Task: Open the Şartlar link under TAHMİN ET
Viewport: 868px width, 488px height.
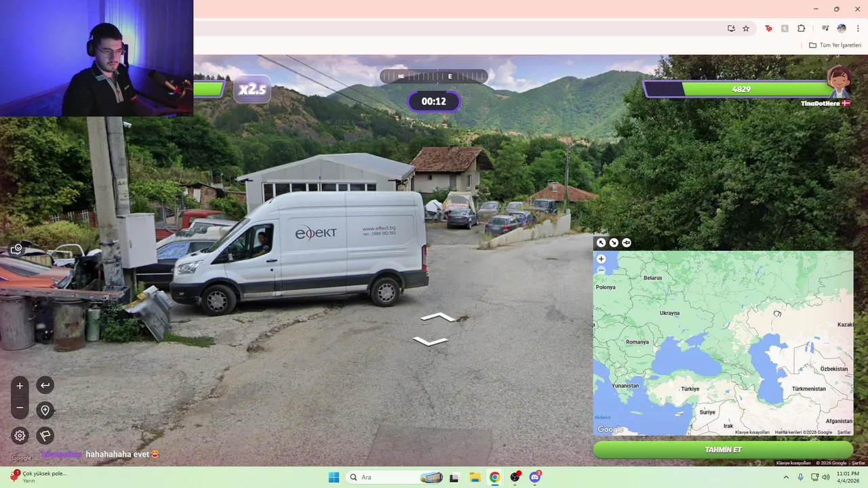Action: coord(859,463)
